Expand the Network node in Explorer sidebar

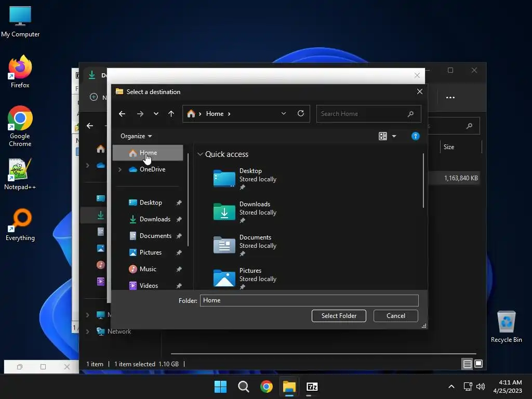click(87, 331)
